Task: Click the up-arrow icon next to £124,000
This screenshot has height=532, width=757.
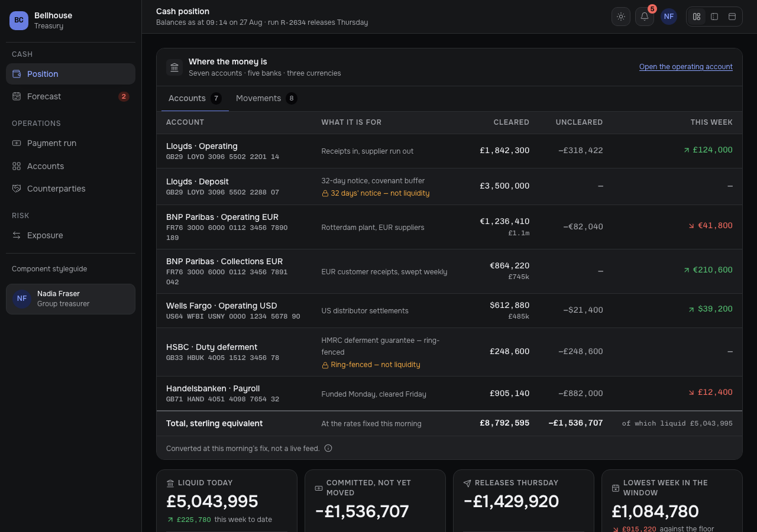Action: [x=687, y=150]
